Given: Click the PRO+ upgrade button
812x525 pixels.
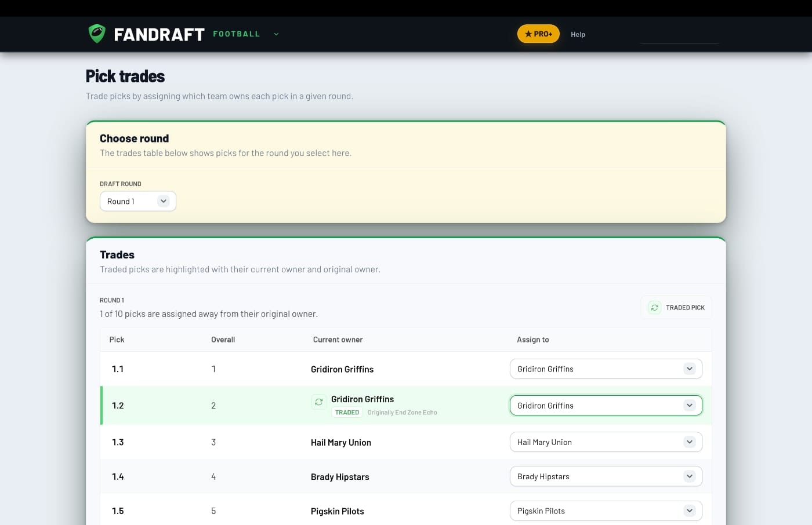Looking at the screenshot, I should pyautogui.click(x=538, y=34).
